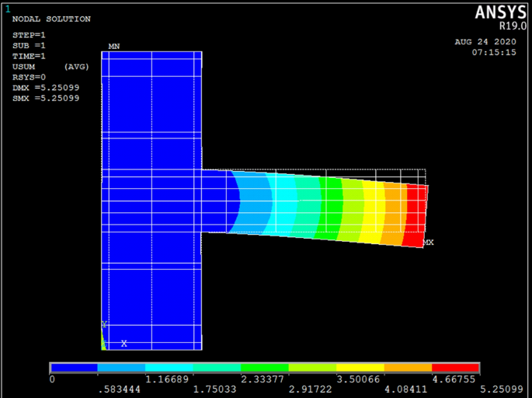Screen dimensions: 532x398
Task: Click the DMX =5.25099 value text
Action: [46, 87]
